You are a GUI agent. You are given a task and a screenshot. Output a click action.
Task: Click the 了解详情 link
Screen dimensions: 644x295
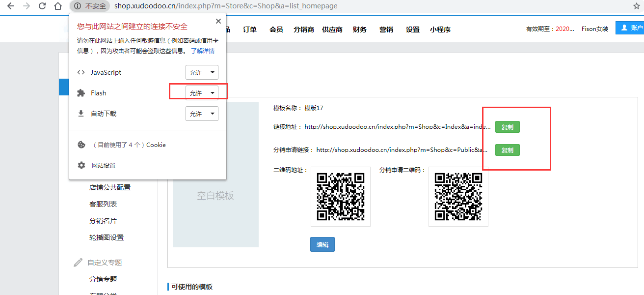pos(203,51)
